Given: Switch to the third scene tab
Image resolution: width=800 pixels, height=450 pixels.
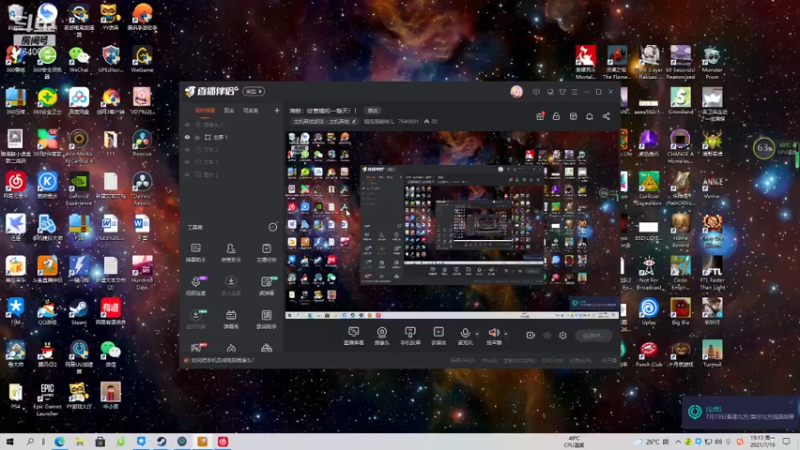Looking at the screenshot, I should tap(250, 111).
